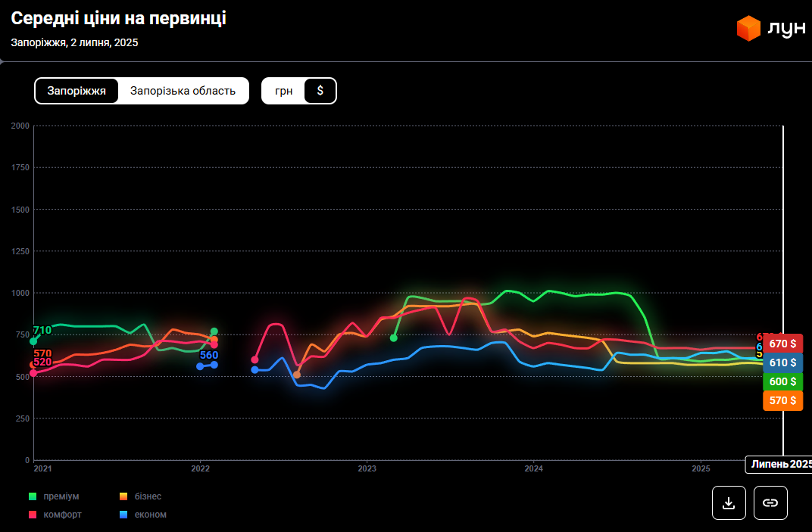812x532 pixels.
Task: Click the green 600 $ price label
Action: 782,381
